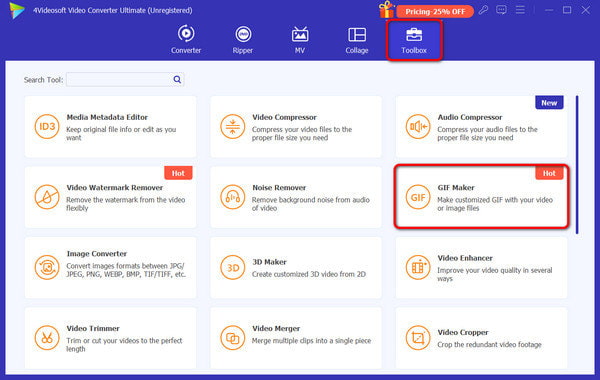This screenshot has width=600, height=380.
Task: Click the Video Compressor icon
Action: (232, 126)
